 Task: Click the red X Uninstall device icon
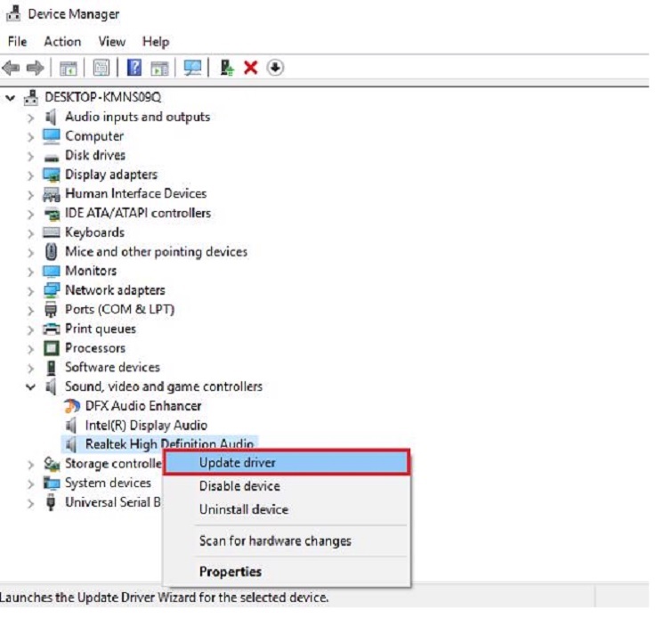[251, 68]
